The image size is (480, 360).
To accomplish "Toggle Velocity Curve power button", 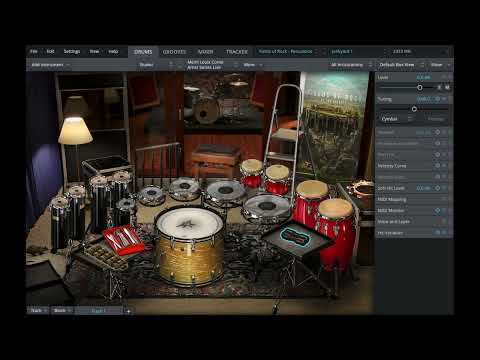I will [438, 166].
